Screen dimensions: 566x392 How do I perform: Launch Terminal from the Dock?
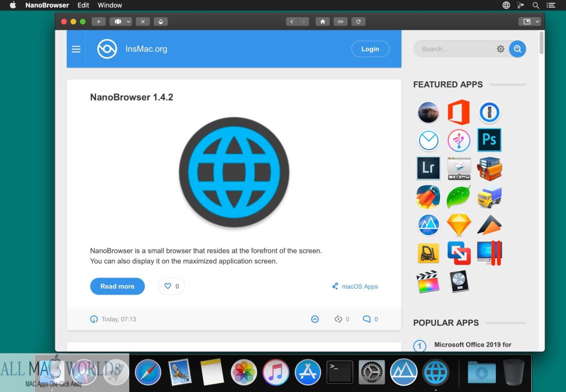click(x=340, y=372)
